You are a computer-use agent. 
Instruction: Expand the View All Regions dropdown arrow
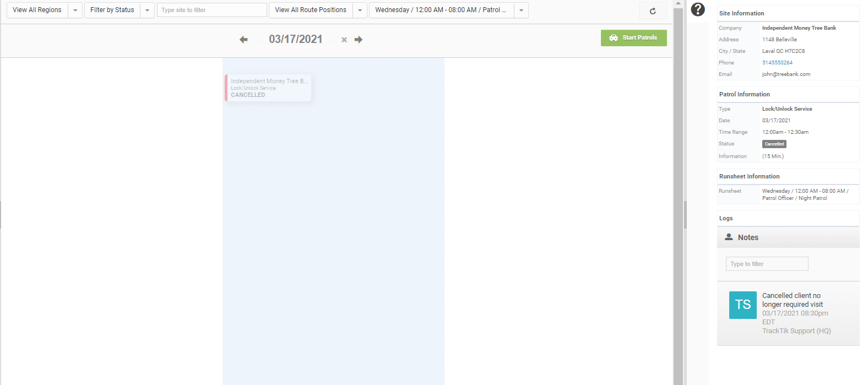click(75, 10)
